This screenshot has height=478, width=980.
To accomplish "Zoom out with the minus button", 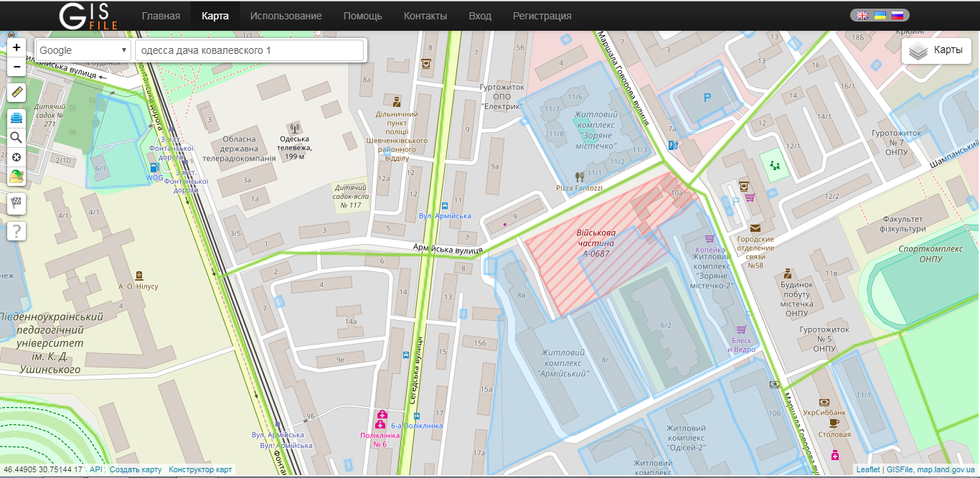I will coord(17,67).
